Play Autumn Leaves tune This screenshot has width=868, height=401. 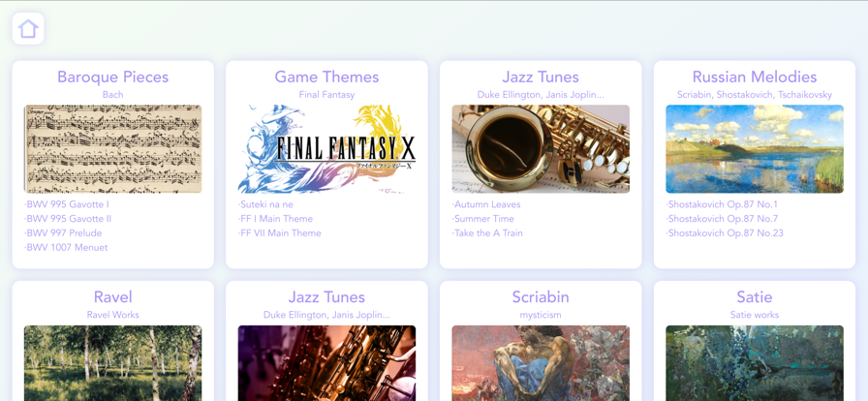pyautogui.click(x=486, y=204)
